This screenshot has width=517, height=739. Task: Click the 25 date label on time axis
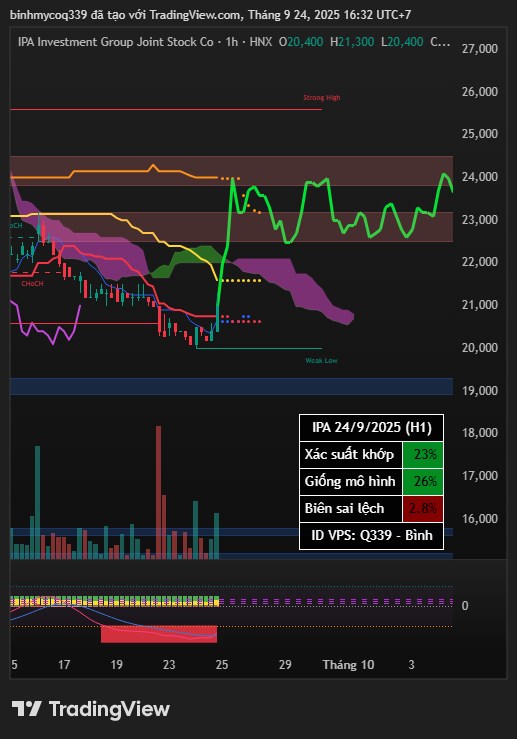pyautogui.click(x=222, y=665)
